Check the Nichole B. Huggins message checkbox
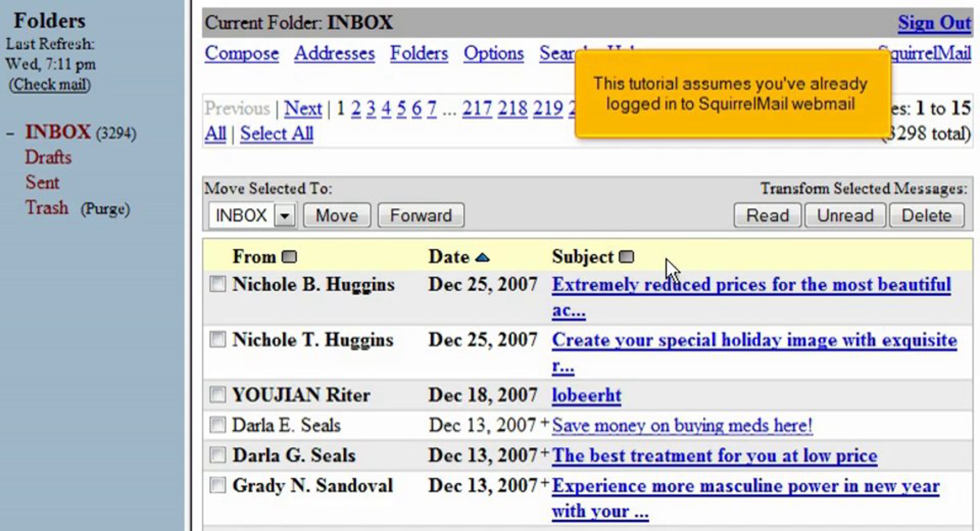Viewport: 980px width, 531px height. [x=217, y=284]
